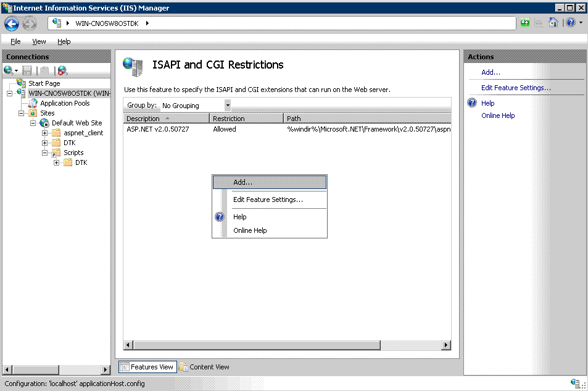Choose Online Help in context menu
The width and height of the screenshot is (588, 391).
270,230
